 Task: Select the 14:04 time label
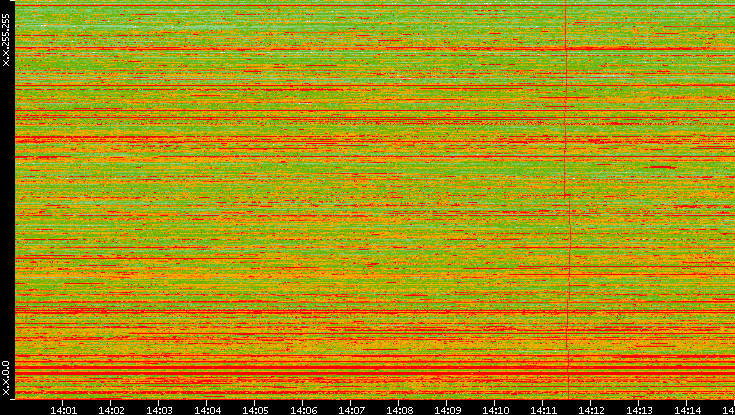click(207, 411)
